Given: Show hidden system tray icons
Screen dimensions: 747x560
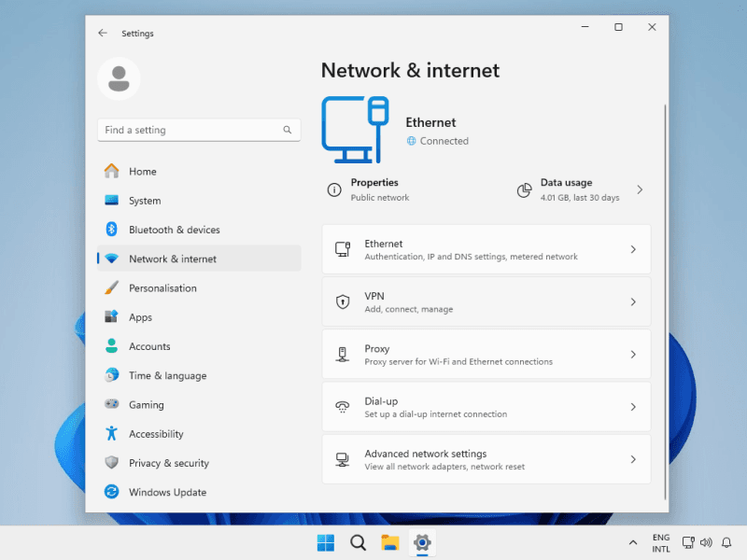Looking at the screenshot, I should [632, 542].
